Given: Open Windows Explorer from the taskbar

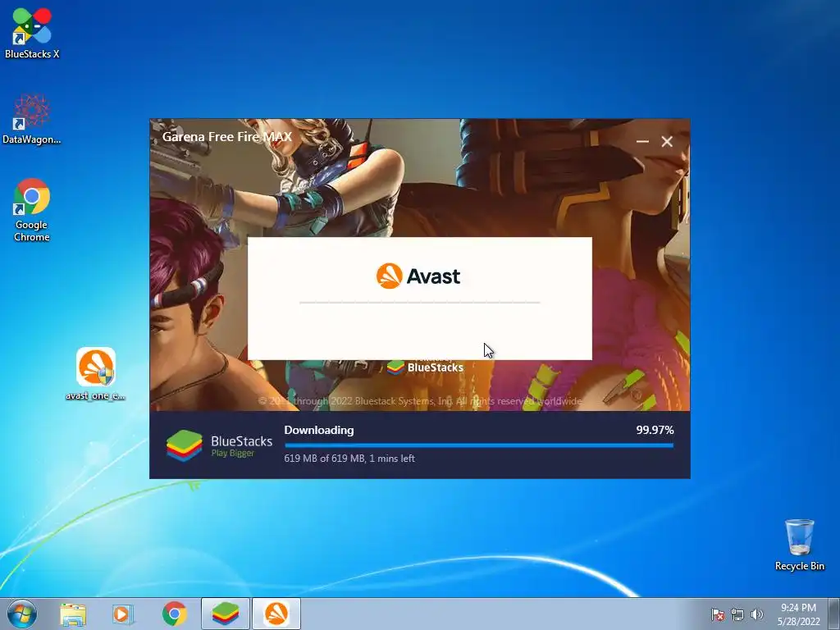Looking at the screenshot, I should click(73, 614).
